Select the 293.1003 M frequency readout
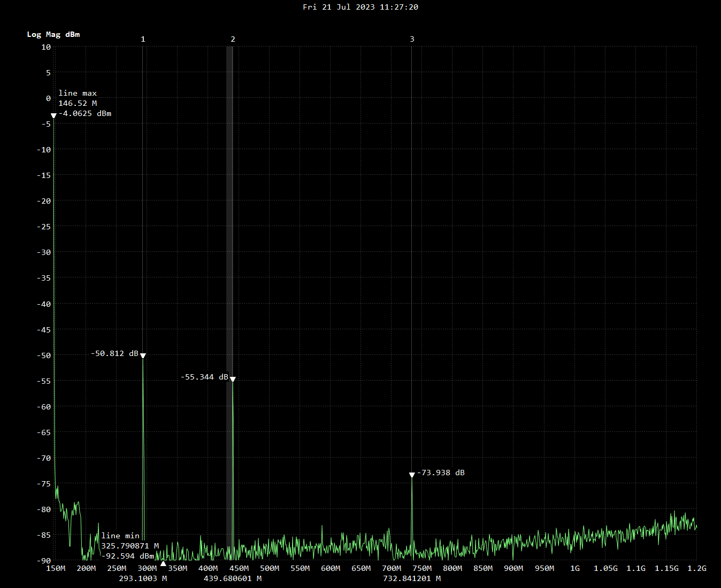 tap(143, 578)
